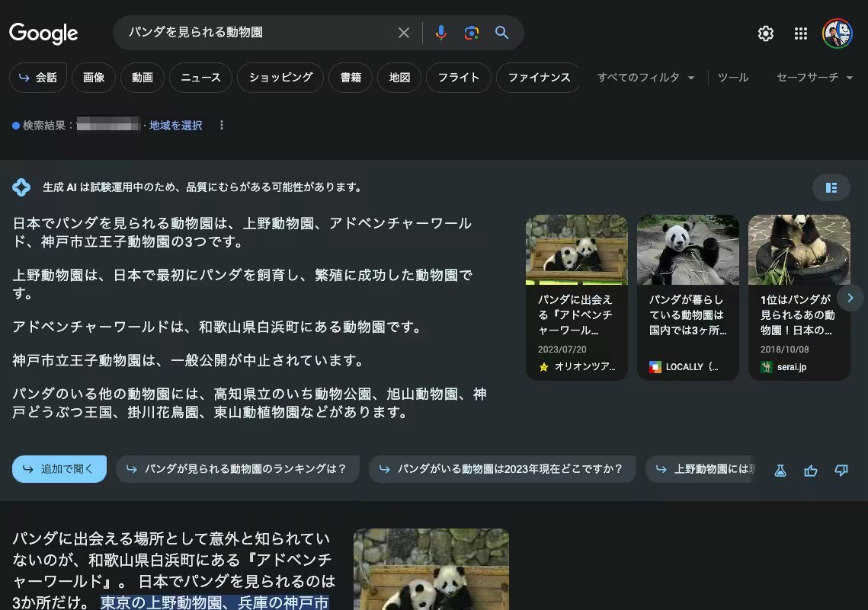Switch to the 書籍 tab
Viewport: 868px width, 610px height.
(x=351, y=78)
